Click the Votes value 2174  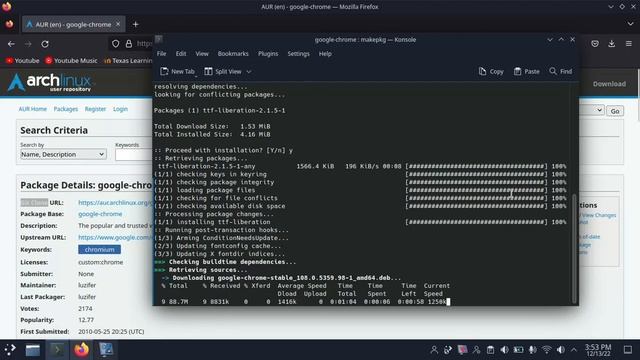click(85, 309)
